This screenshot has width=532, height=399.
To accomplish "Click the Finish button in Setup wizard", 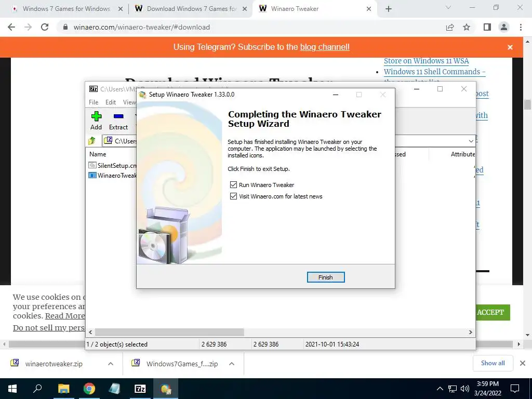I will point(325,277).
